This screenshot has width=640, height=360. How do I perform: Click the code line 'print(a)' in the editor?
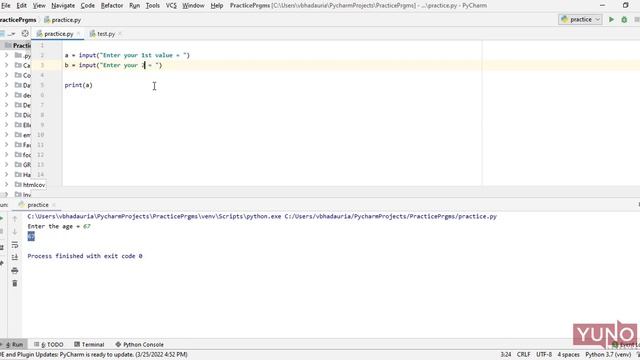click(x=78, y=85)
